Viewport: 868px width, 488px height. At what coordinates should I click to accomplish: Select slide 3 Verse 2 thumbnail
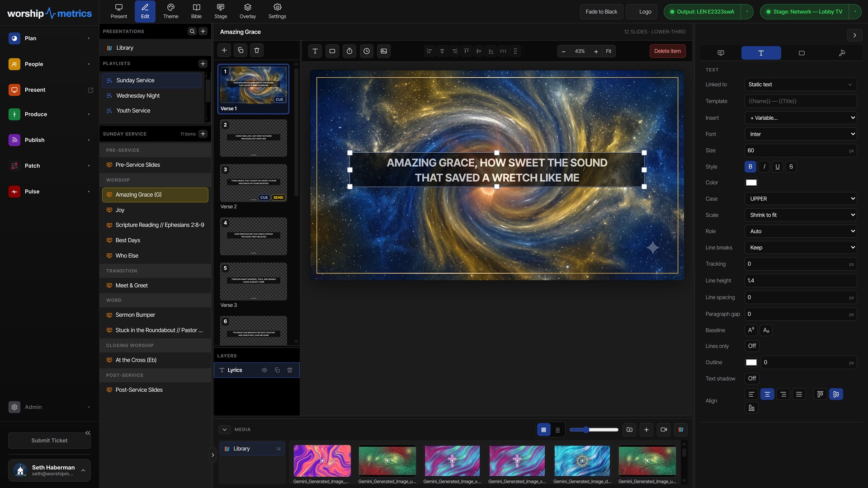[x=253, y=183]
